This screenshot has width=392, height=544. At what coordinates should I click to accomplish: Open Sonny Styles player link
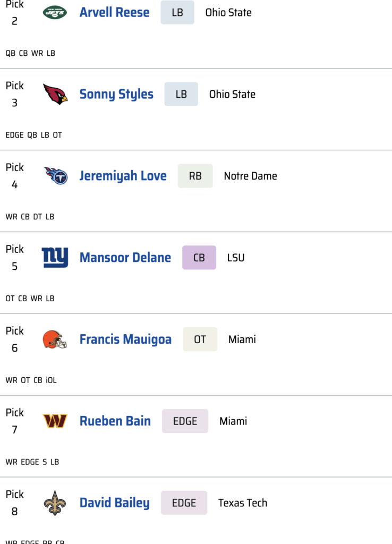point(116,95)
